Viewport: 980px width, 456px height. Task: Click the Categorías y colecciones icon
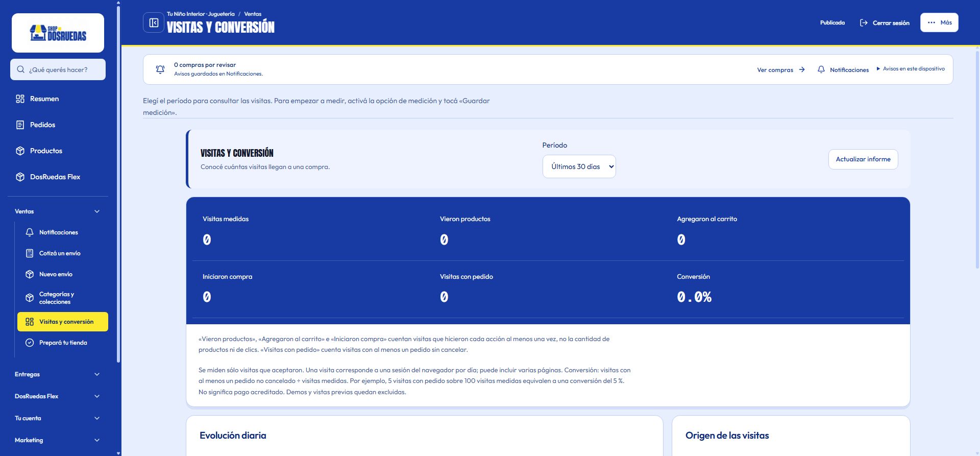[x=30, y=298]
